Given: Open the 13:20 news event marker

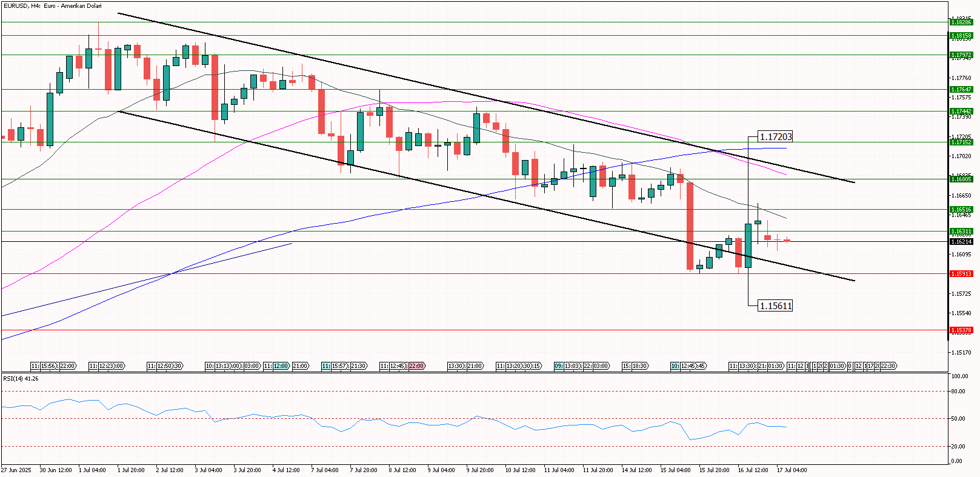Looking at the screenshot, I should (514, 366).
